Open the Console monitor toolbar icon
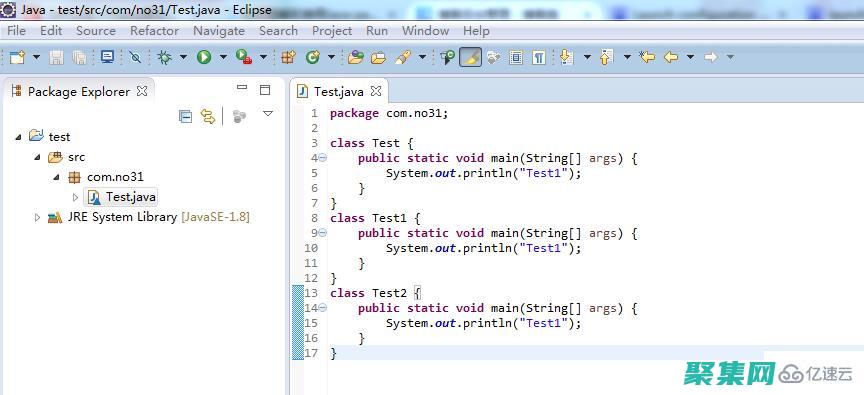864x395 pixels. (107, 57)
